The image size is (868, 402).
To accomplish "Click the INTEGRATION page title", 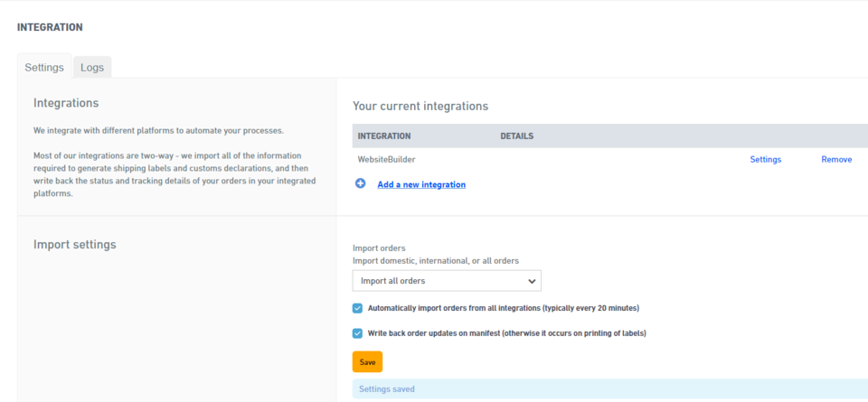I will click(x=50, y=27).
